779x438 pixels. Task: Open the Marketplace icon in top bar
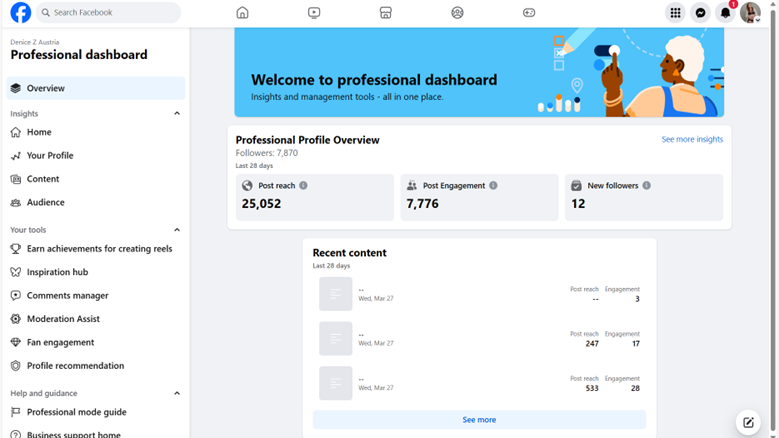point(386,12)
